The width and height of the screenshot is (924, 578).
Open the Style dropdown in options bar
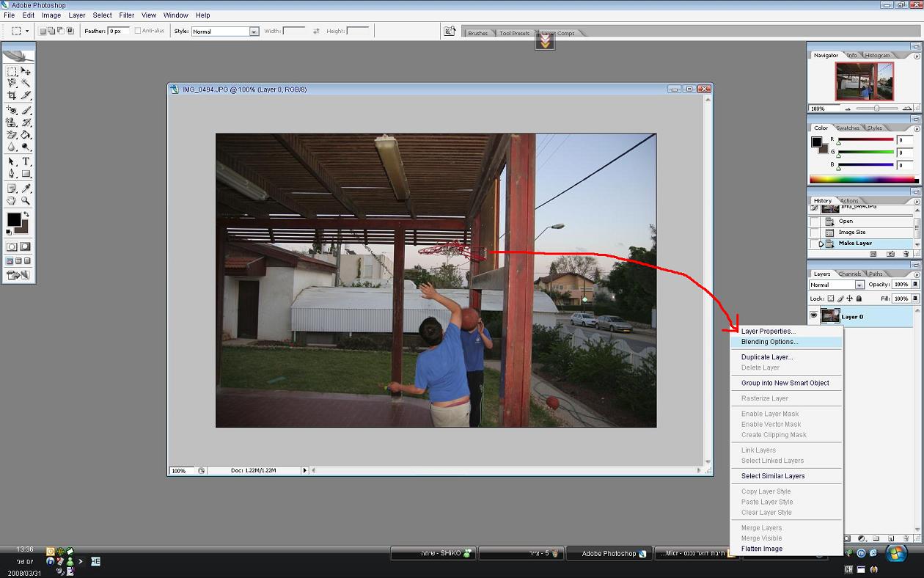(x=254, y=32)
